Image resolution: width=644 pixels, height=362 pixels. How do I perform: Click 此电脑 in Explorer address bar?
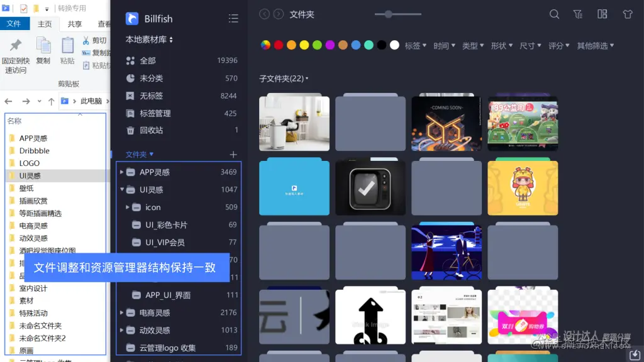pyautogui.click(x=91, y=101)
